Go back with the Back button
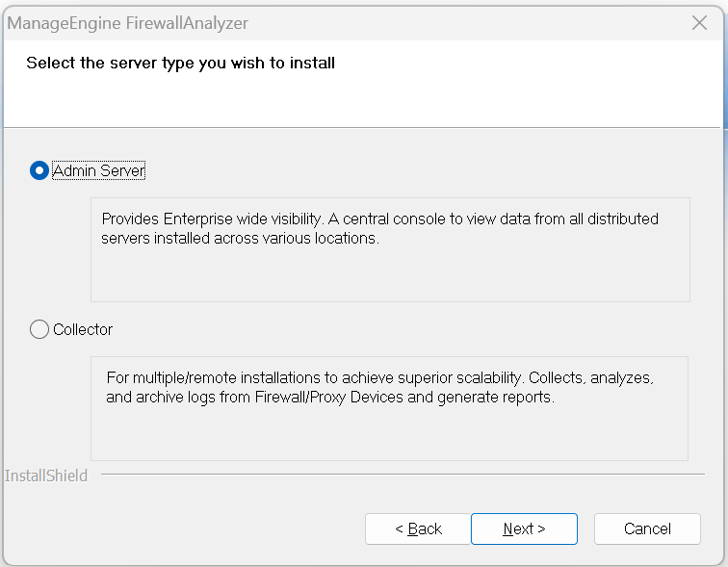Viewport: 728px width, 567px height. coord(418,528)
